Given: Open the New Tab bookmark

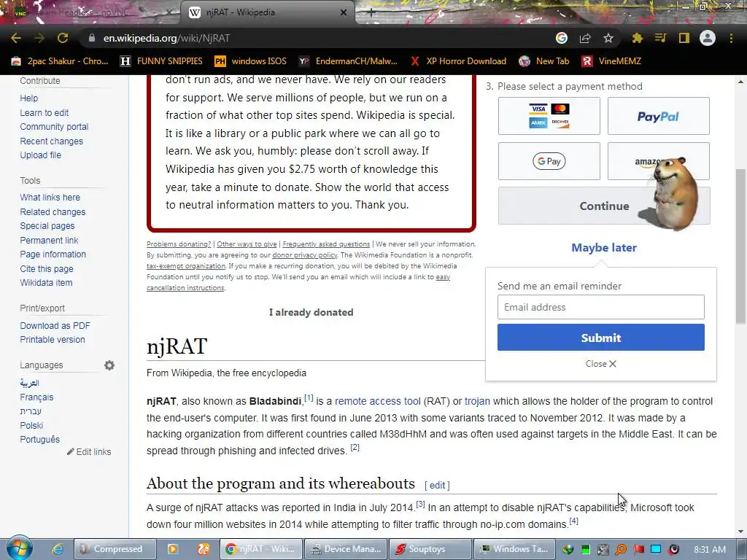Looking at the screenshot, I should point(543,61).
